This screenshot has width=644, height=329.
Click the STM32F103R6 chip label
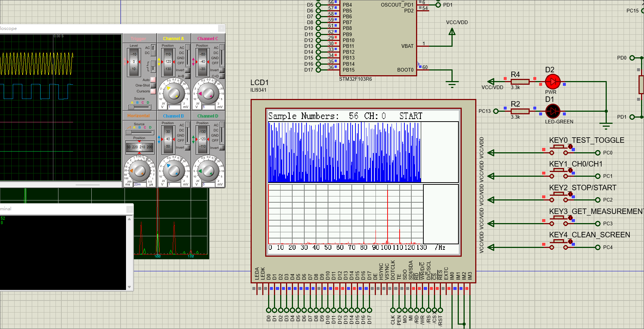(355, 79)
